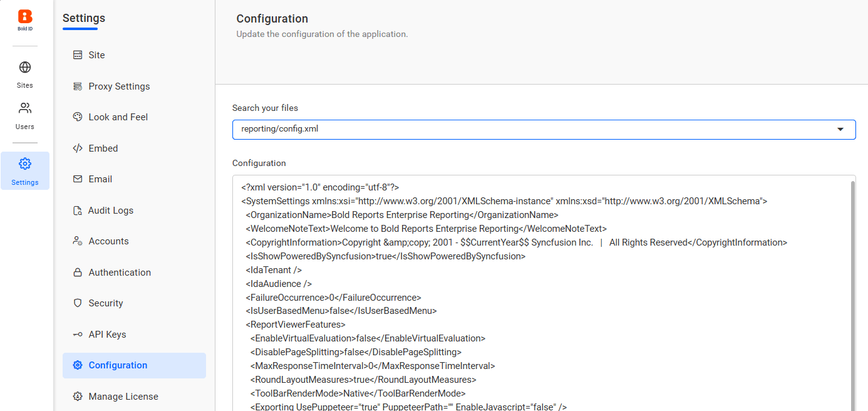Viewport: 868px width, 411px height.
Task: Click the WelcomeNoteText line in editor
Action: point(426,229)
